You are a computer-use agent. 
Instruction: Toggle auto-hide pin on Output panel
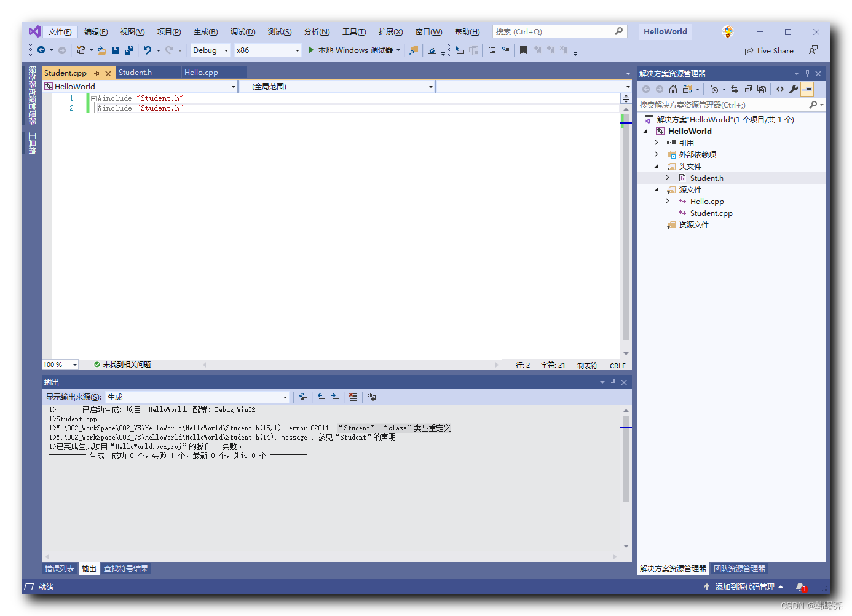pos(613,382)
